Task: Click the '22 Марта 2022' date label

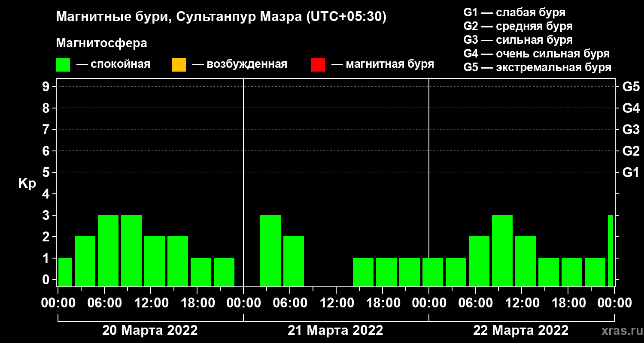Action: (x=521, y=331)
